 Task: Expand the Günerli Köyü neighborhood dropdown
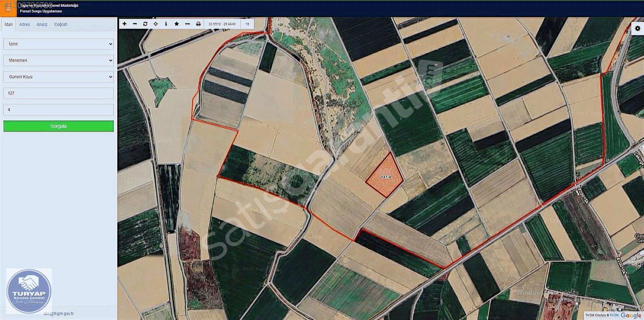pos(58,77)
